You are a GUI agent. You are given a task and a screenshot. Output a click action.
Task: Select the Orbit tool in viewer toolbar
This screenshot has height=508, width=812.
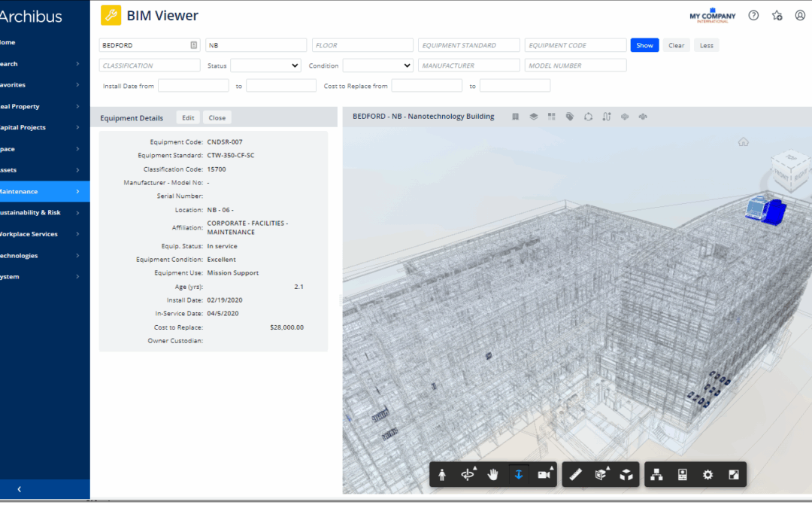468,474
